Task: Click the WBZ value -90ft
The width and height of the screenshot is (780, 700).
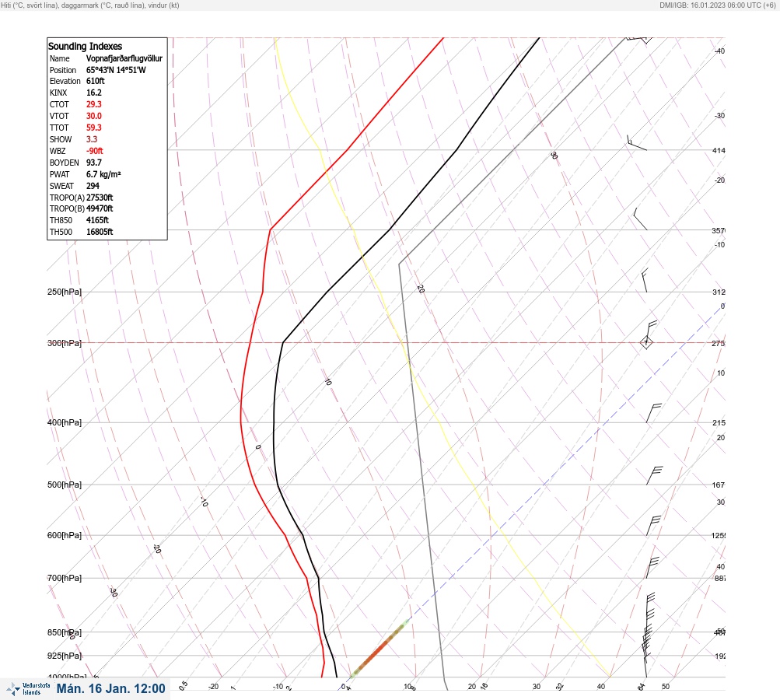Action: click(95, 151)
